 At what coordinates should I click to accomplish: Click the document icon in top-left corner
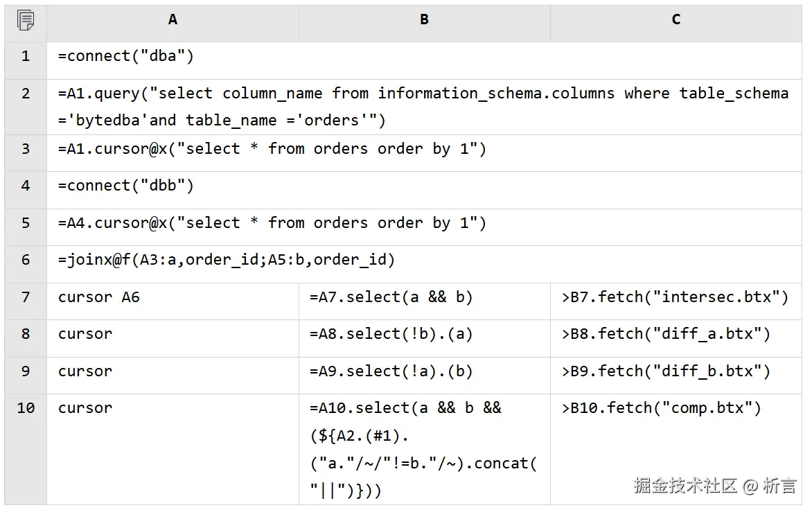point(26,21)
